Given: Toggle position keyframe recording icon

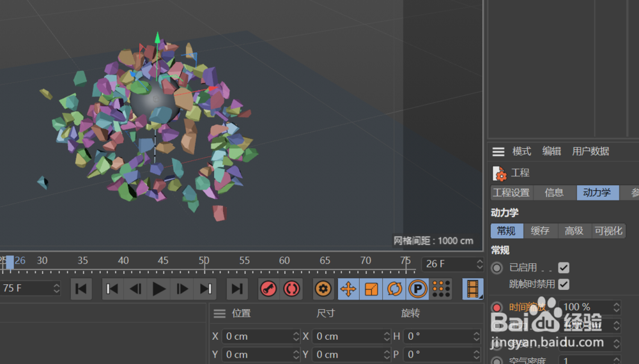Looking at the screenshot, I should [348, 289].
